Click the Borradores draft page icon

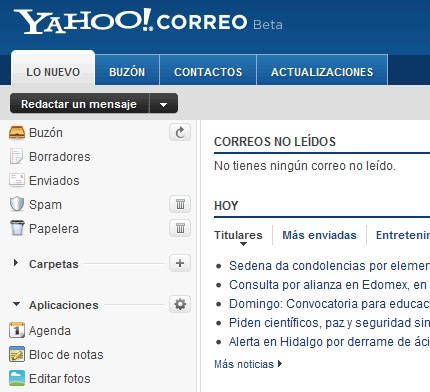pyautogui.click(x=16, y=156)
